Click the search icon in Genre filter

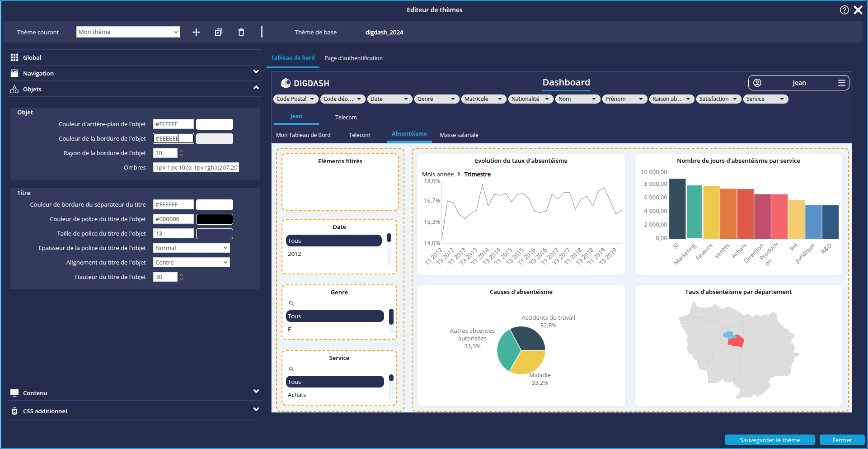point(291,303)
